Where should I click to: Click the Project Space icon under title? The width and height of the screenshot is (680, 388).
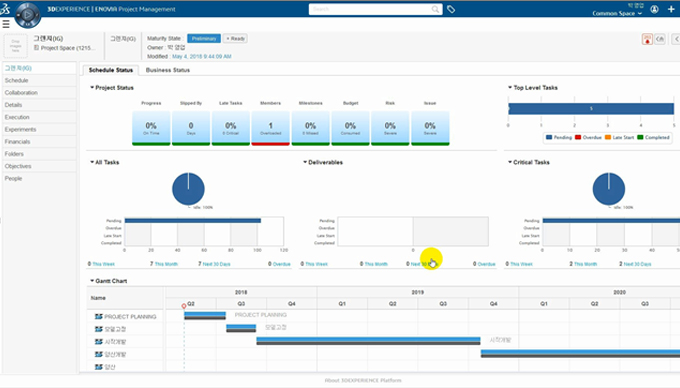36,48
